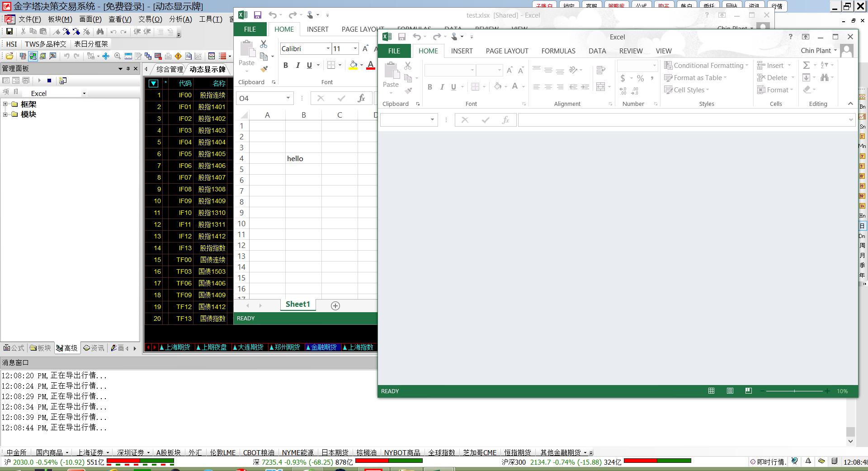Open the DATA ribbon tab in front Excel

(597, 51)
